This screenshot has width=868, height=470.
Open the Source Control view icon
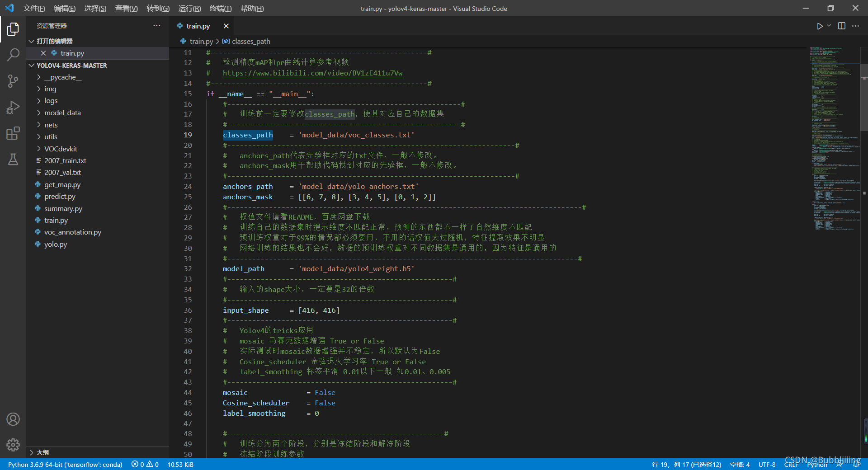13,81
